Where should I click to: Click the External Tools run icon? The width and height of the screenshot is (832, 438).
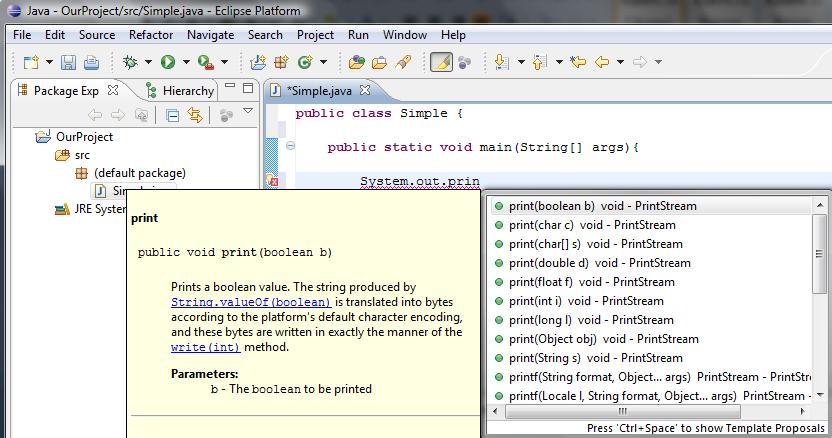point(206,62)
